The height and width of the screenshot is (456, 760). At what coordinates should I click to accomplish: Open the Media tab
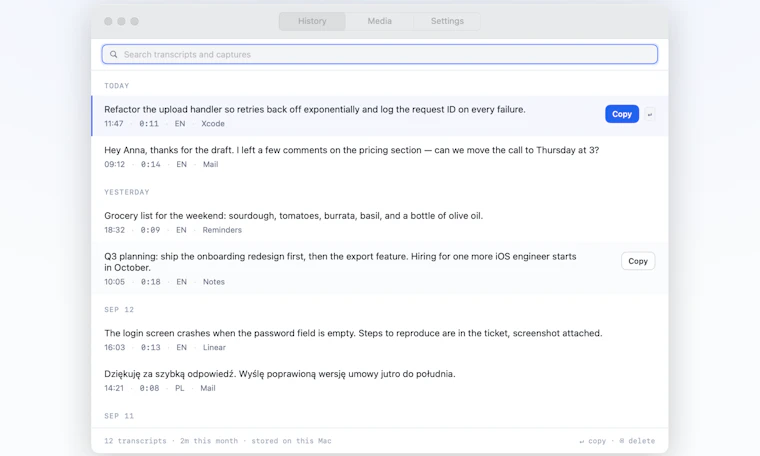380,21
